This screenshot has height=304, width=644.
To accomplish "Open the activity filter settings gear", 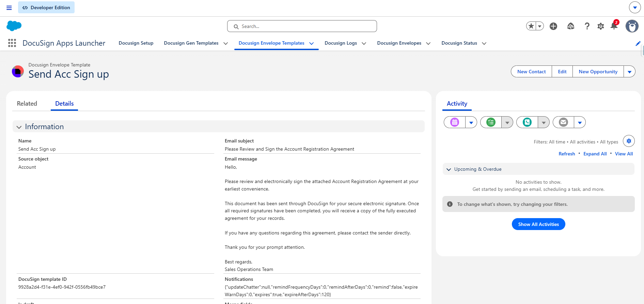I will 629,141.
